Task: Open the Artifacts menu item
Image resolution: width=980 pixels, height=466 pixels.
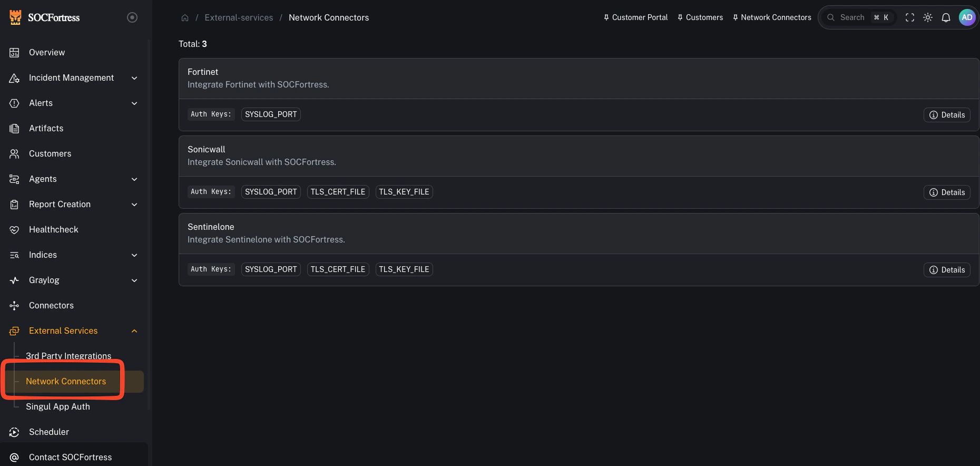Action: (74, 129)
